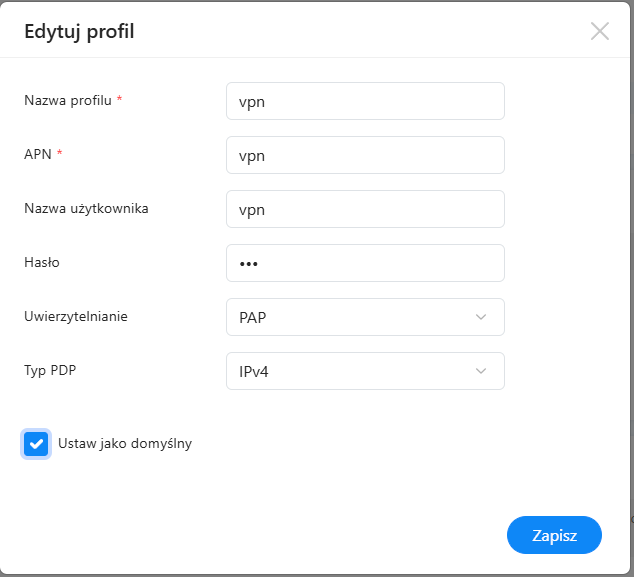Image resolution: width=634 pixels, height=577 pixels.
Task: Click the Hasło password field
Action: click(365, 263)
